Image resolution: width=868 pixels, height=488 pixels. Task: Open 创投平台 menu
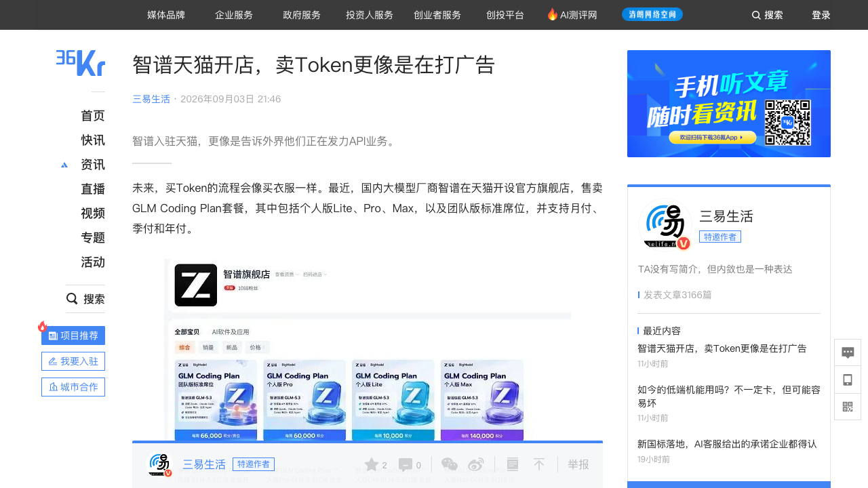point(505,15)
